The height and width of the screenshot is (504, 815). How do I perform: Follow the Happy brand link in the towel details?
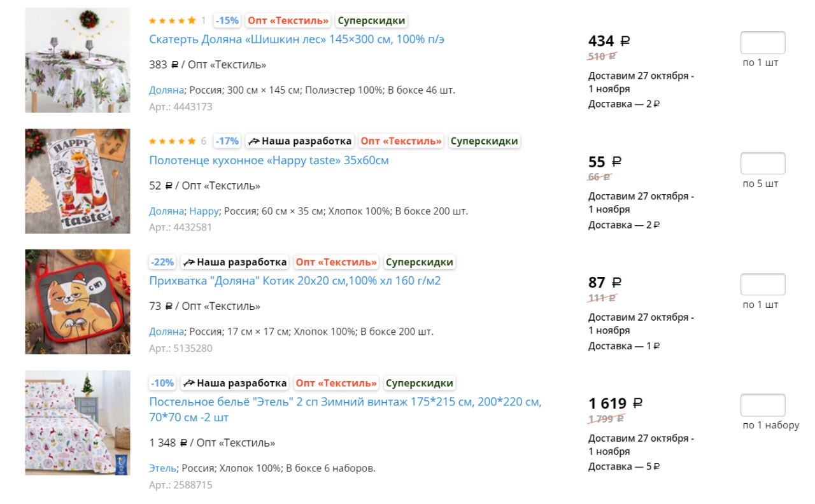click(x=204, y=211)
